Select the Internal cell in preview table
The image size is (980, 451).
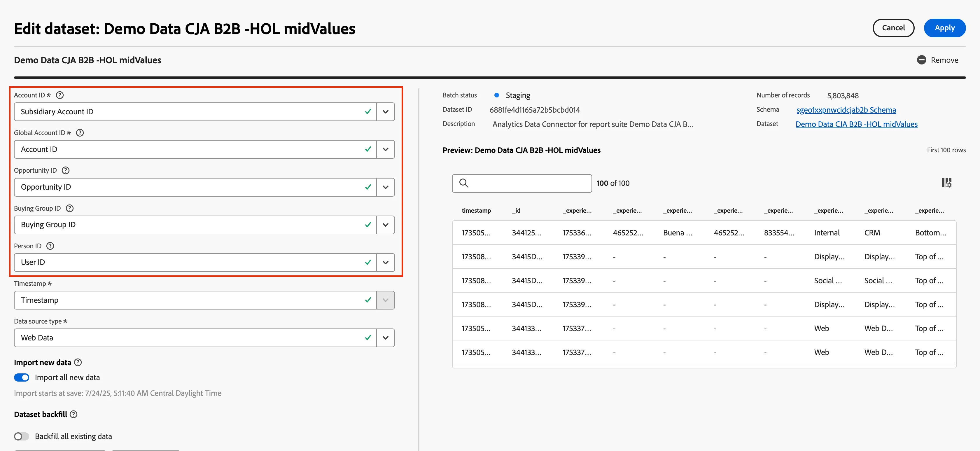(827, 233)
